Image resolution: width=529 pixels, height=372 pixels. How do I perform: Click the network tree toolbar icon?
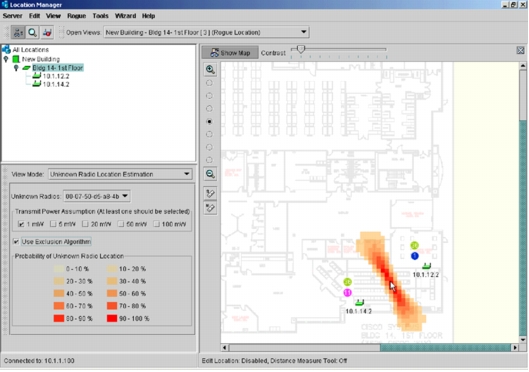tap(18, 32)
